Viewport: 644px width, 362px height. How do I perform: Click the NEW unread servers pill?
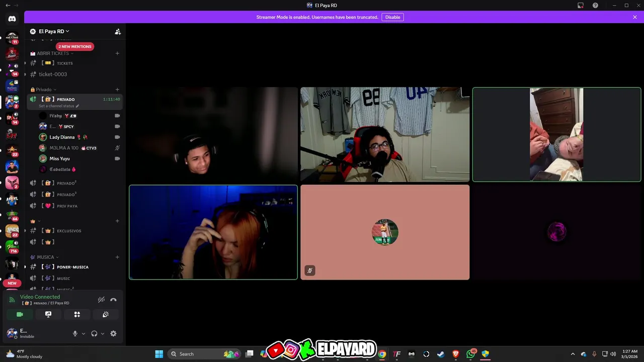point(12,283)
